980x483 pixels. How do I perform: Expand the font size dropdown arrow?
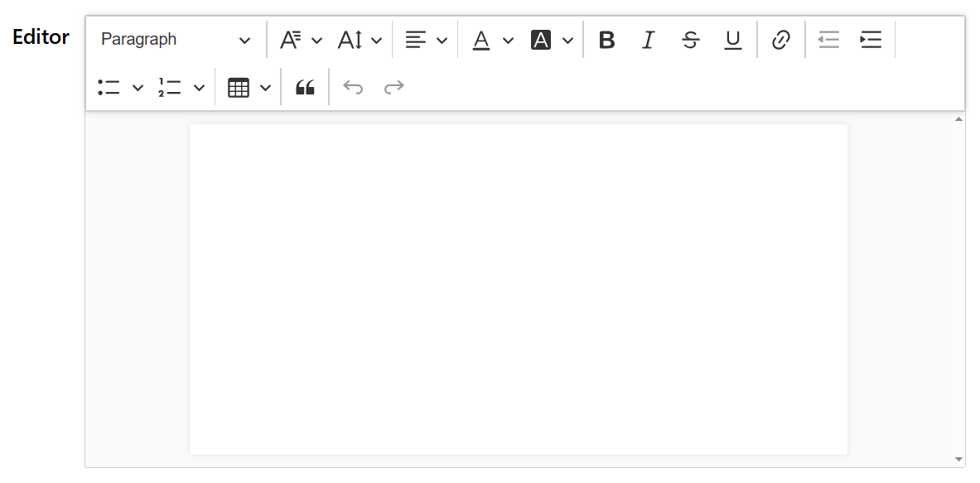tap(376, 41)
